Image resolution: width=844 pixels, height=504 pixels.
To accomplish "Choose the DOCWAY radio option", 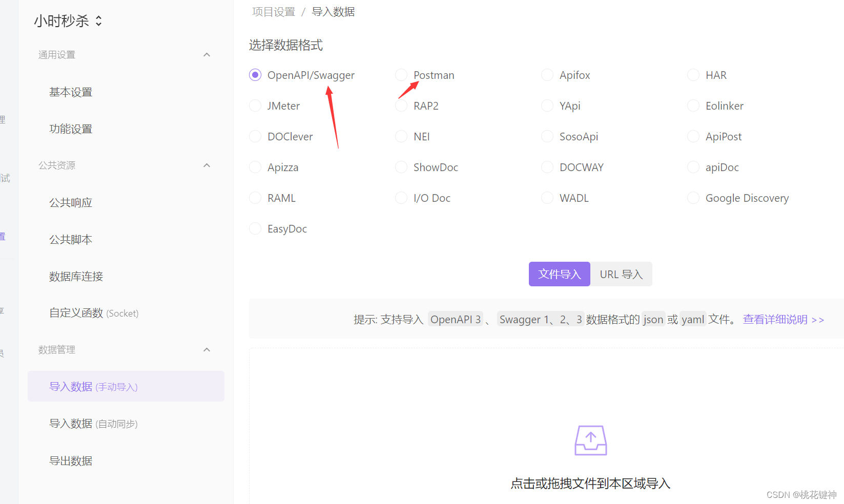I will [547, 167].
